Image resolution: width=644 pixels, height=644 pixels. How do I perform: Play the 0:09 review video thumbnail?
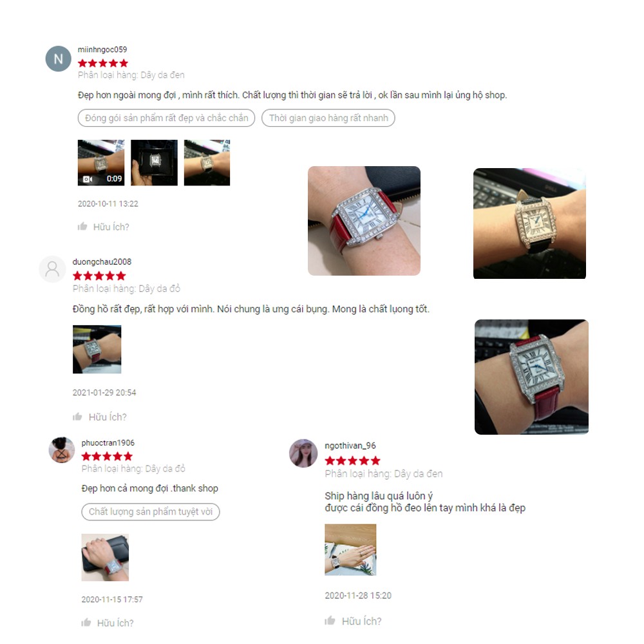(x=101, y=163)
